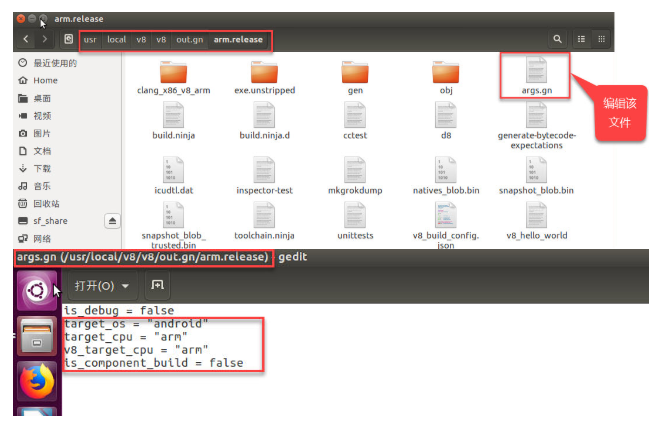Screen dimensions: 665x421
Task: Launch Firefox from the launcher
Action: click(37, 381)
